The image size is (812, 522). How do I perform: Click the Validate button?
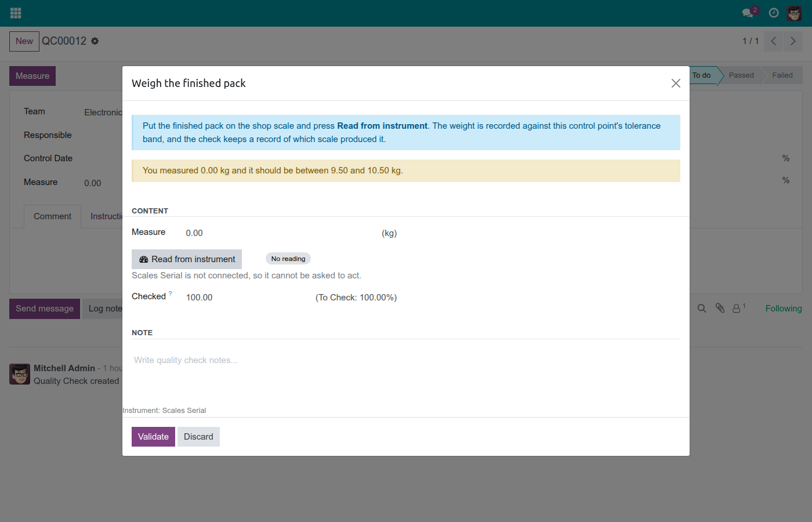pos(153,437)
